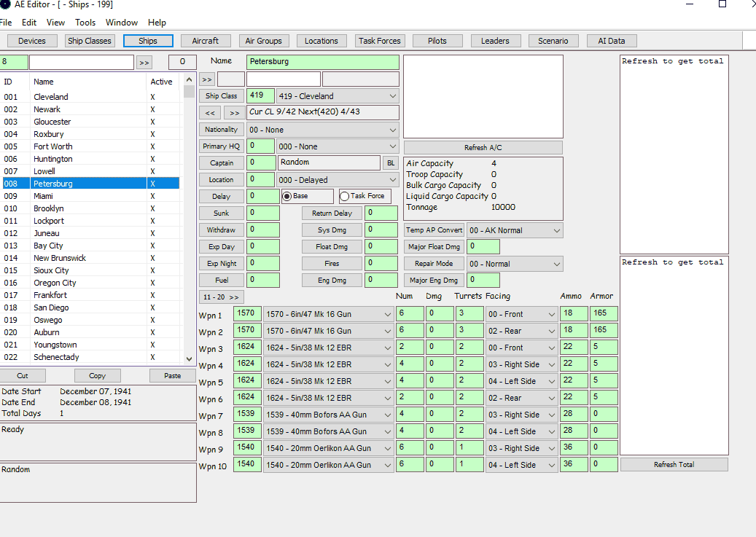The image size is (756, 537).
Task: Select the Task Force radio button
Action: (x=345, y=196)
